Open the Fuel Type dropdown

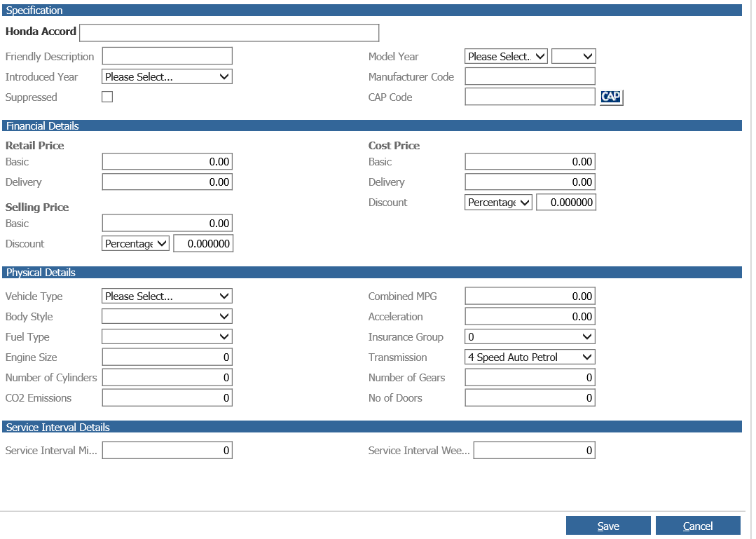coord(167,336)
